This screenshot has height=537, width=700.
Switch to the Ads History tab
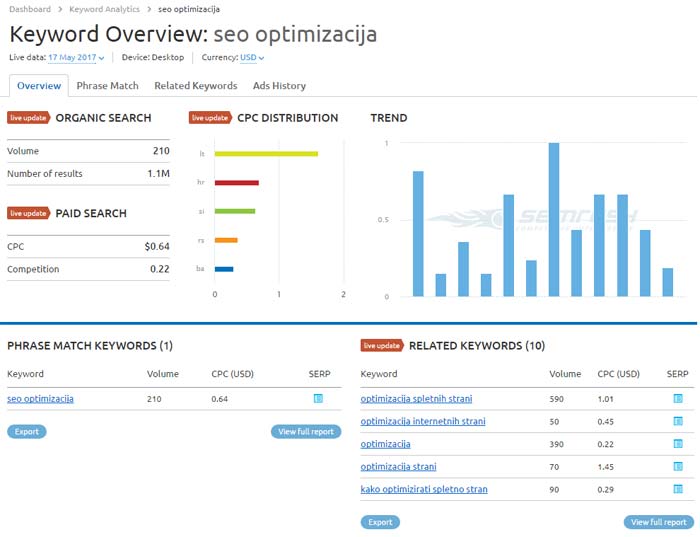point(279,86)
